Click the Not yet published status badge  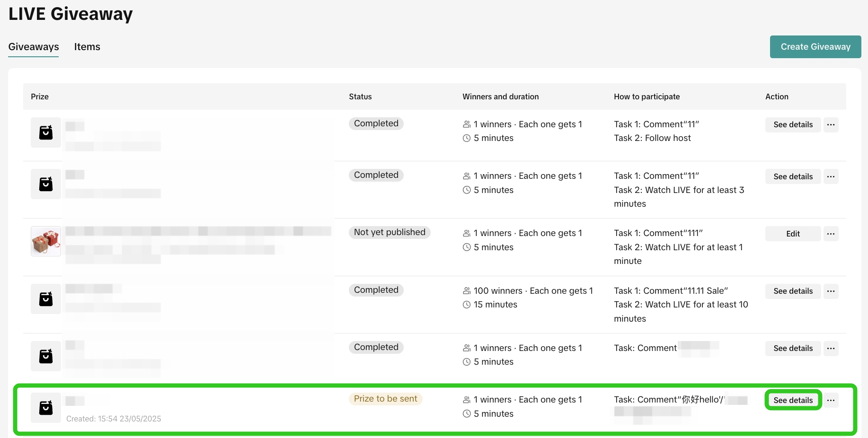coord(390,232)
